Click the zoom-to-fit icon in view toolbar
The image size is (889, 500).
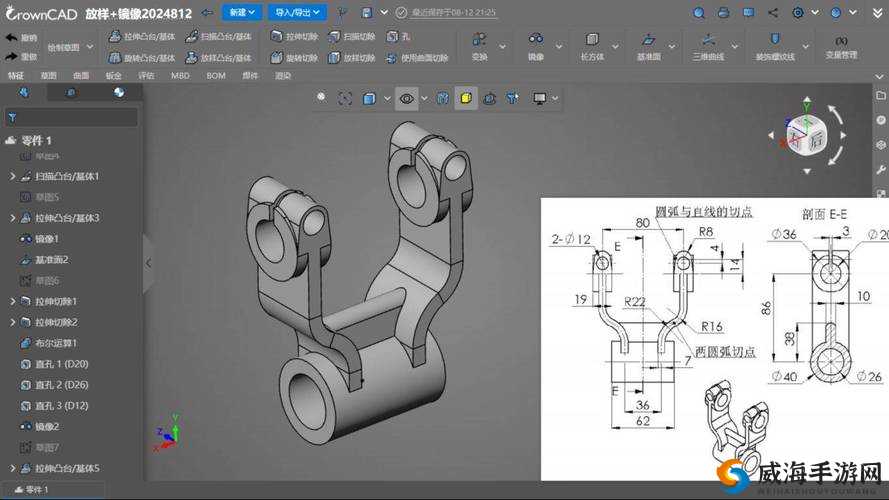tap(345, 99)
